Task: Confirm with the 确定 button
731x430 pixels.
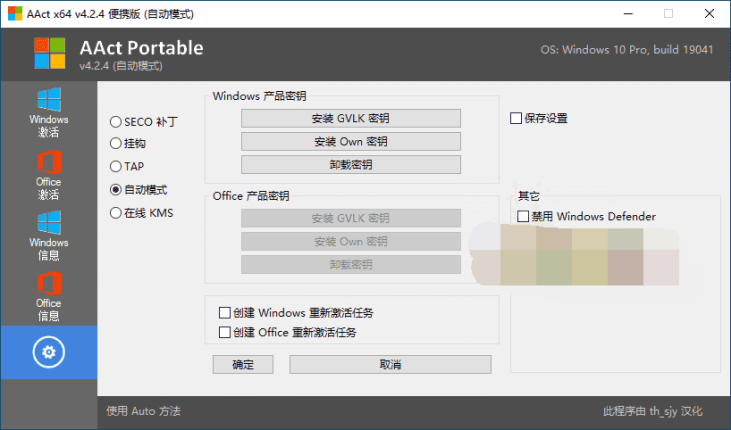Action: tap(243, 364)
